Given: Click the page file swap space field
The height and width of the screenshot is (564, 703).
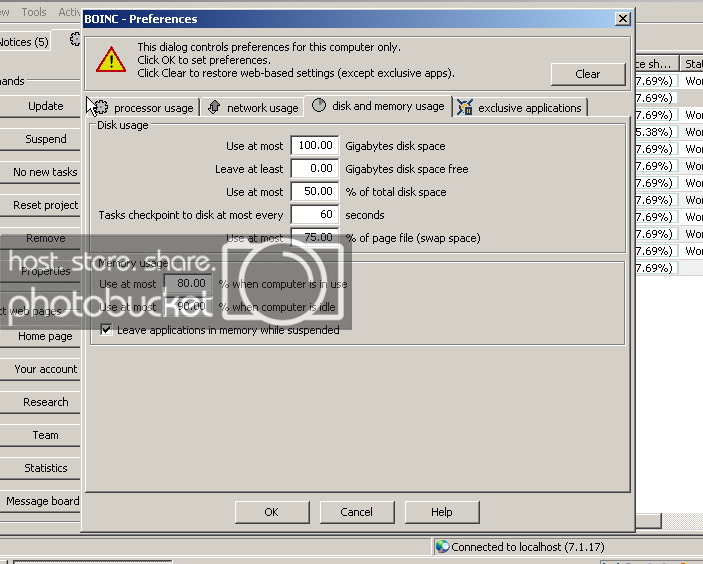Looking at the screenshot, I should [314, 238].
